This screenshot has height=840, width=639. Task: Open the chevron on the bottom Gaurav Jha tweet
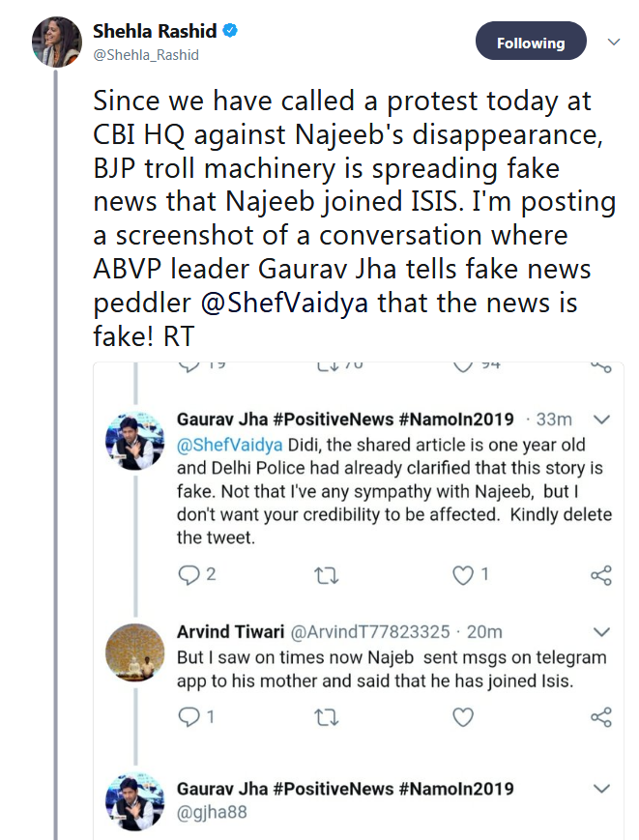[600, 789]
